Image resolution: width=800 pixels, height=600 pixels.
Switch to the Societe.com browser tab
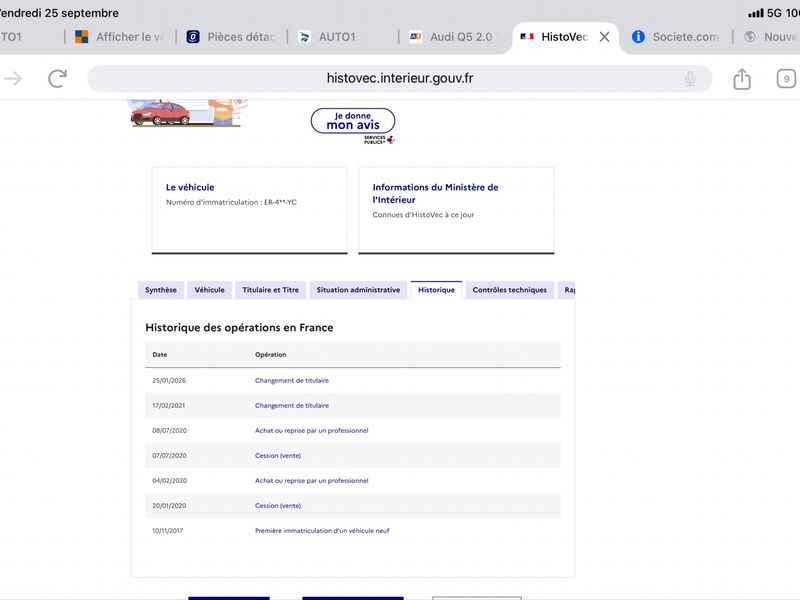[x=676, y=37]
